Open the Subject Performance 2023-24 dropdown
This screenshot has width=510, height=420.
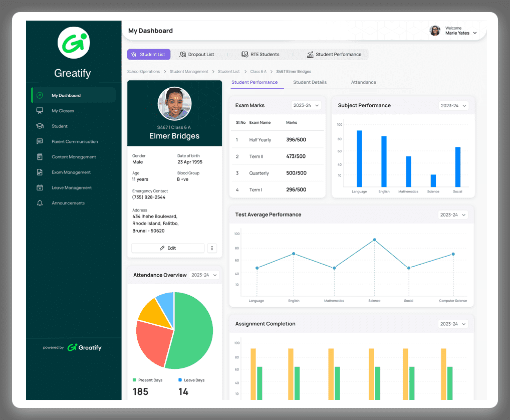pyautogui.click(x=453, y=106)
